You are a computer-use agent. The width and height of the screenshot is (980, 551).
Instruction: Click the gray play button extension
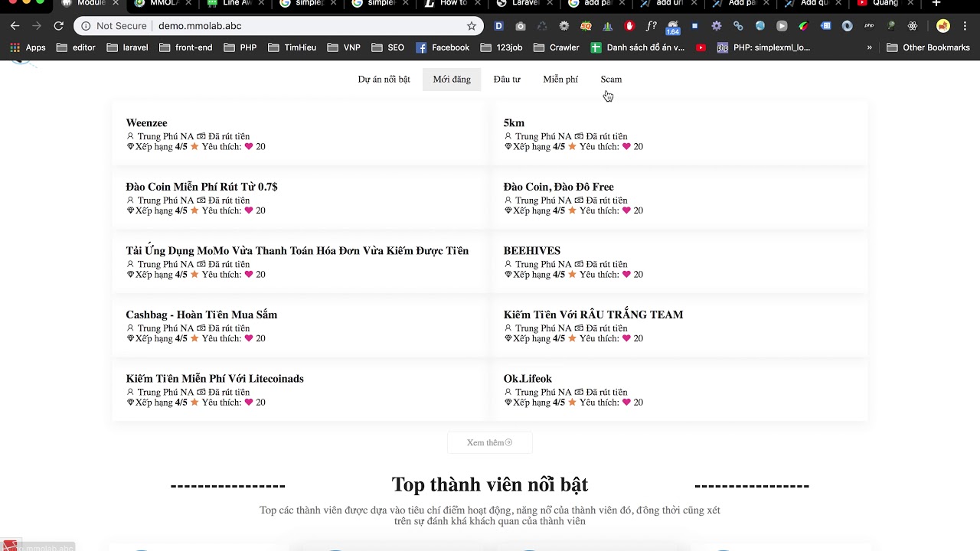coord(782,26)
